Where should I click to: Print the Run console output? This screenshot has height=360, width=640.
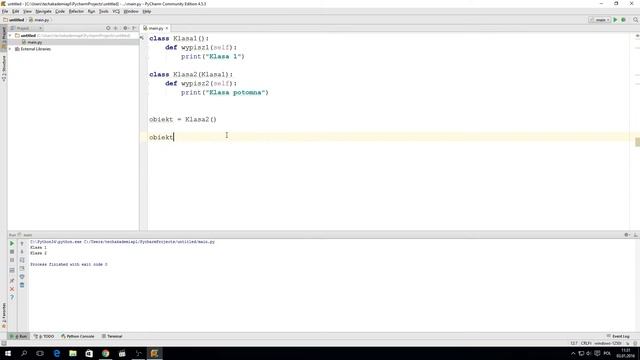pyautogui.click(x=22, y=277)
